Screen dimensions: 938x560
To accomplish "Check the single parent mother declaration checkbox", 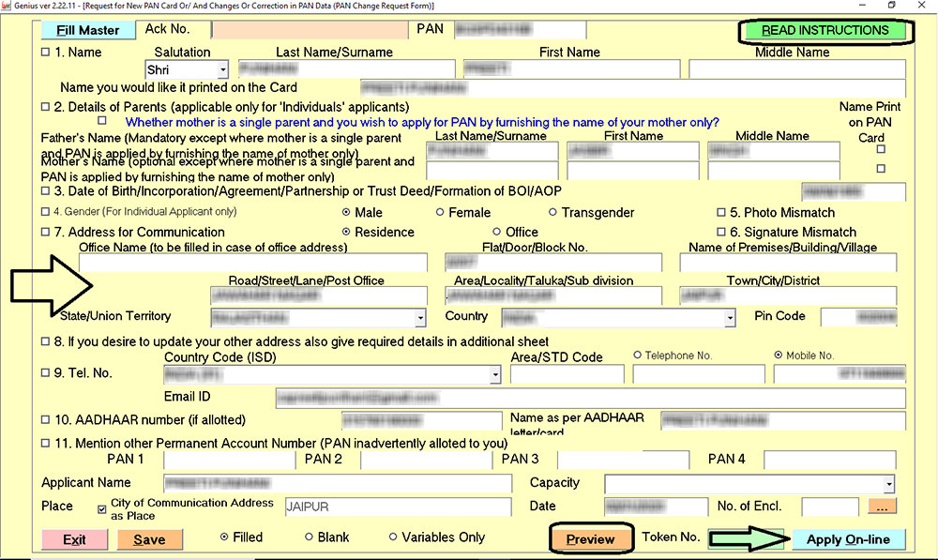I will pos(103,121).
